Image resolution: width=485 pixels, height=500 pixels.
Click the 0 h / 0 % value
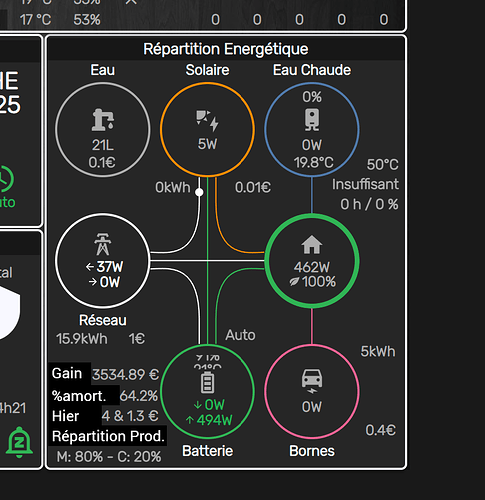[369, 204]
